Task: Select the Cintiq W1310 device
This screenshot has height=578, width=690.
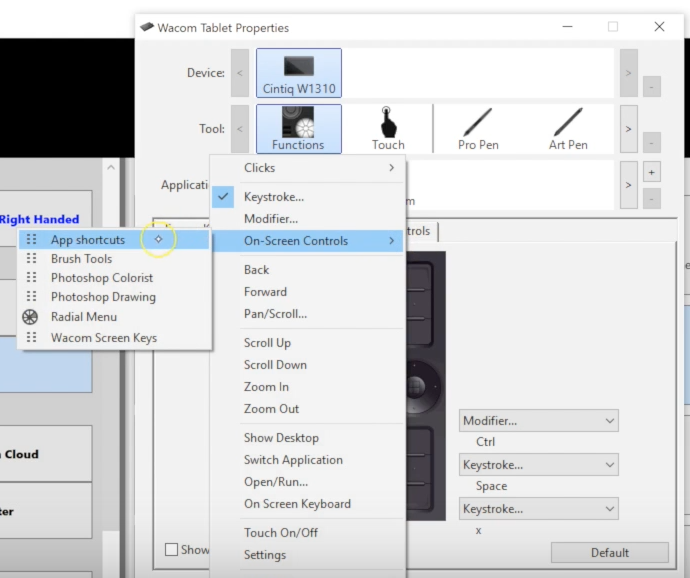Action: 298,73
